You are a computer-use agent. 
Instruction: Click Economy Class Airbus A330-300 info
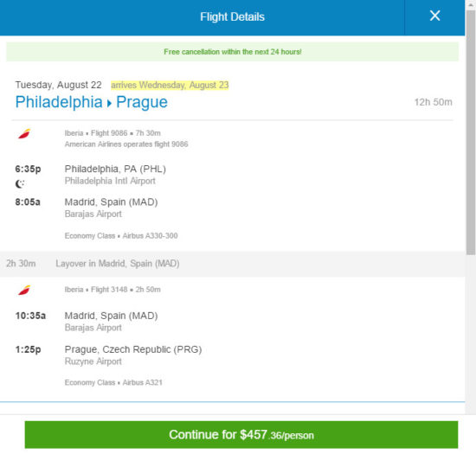click(121, 235)
